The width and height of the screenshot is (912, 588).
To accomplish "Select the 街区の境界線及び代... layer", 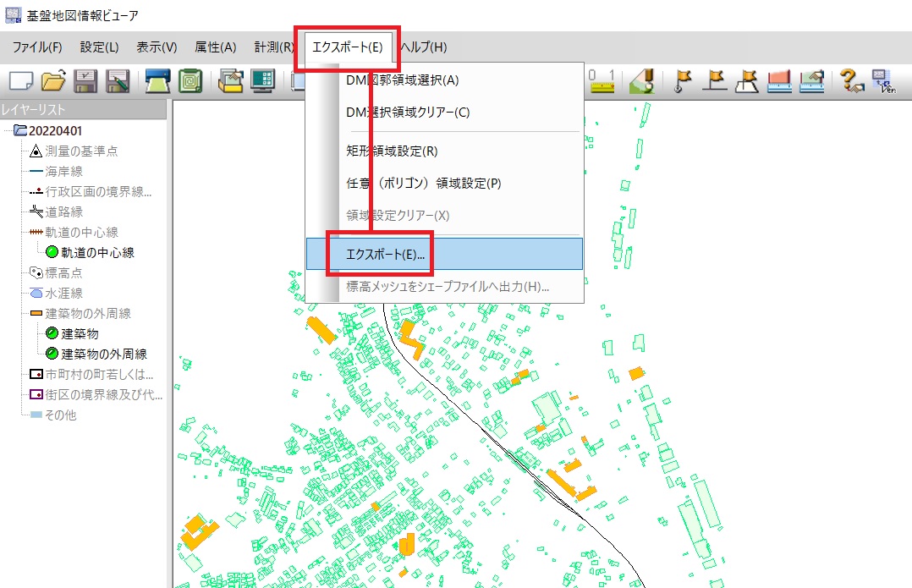I will [x=104, y=395].
